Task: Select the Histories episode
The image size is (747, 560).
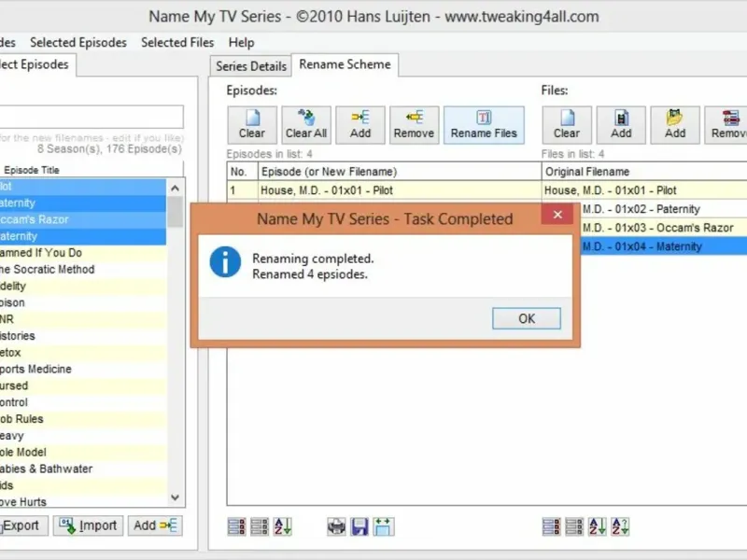Action: (83, 336)
